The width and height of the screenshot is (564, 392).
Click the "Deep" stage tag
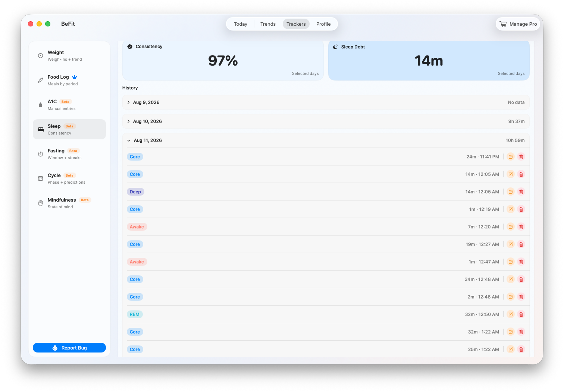click(135, 192)
